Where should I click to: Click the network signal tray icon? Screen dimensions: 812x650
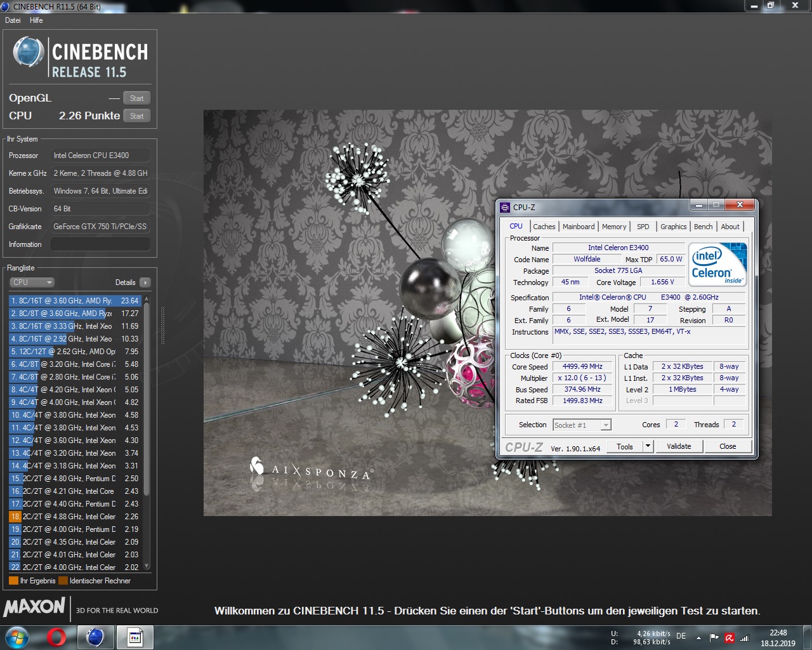(x=745, y=638)
